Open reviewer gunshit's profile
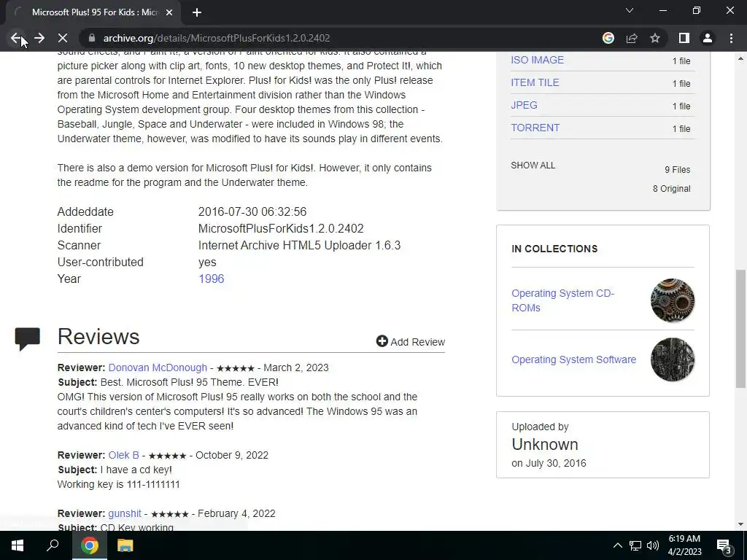The height and width of the screenshot is (560, 747). tap(125, 514)
